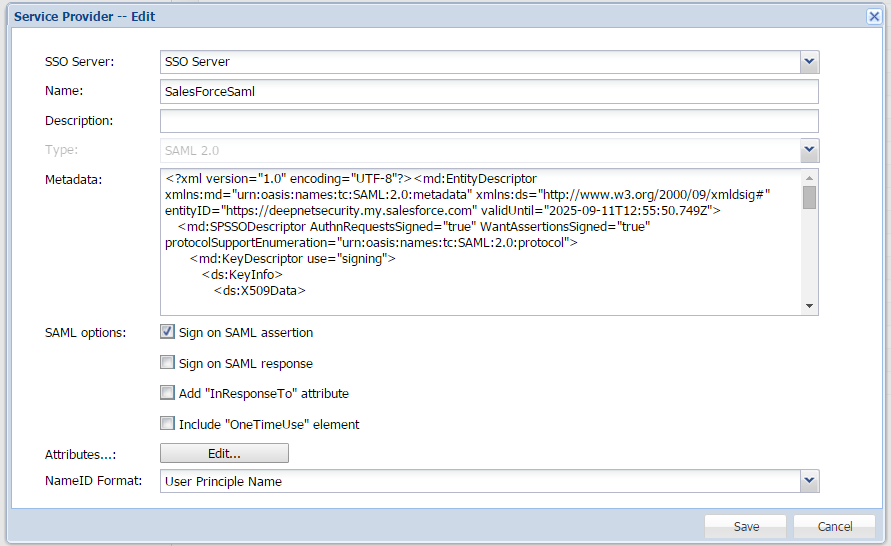The height and width of the screenshot is (546, 891).
Task: Click the Attributes Edit... button
Action: click(224, 453)
